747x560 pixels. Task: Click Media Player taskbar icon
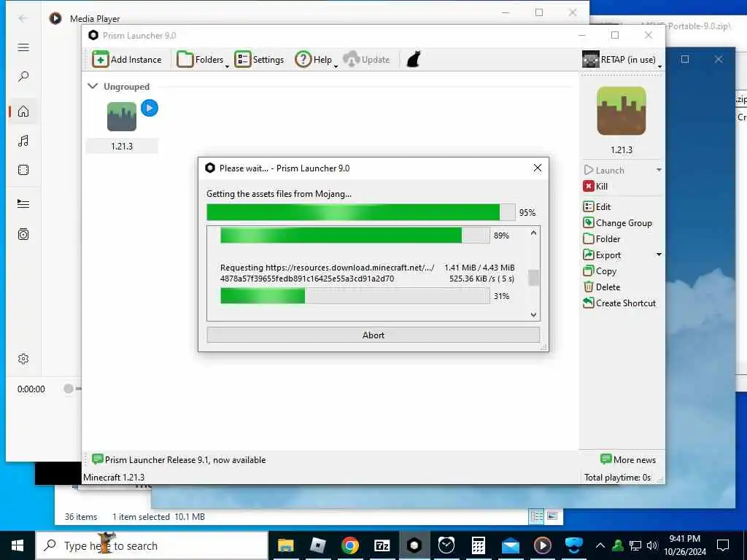[x=543, y=545]
